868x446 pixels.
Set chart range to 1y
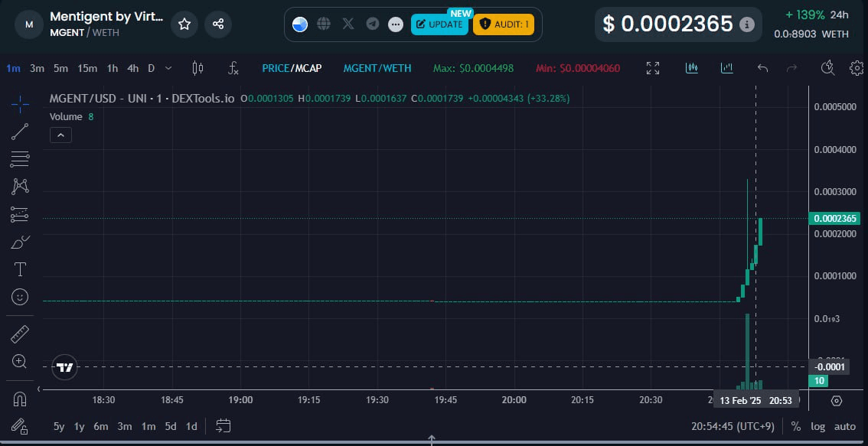(x=80, y=426)
